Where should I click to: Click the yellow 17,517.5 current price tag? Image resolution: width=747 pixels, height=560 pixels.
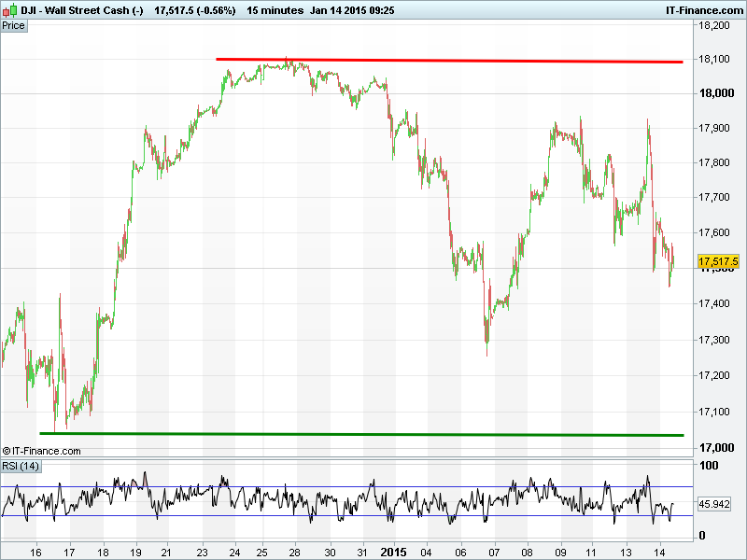718,261
